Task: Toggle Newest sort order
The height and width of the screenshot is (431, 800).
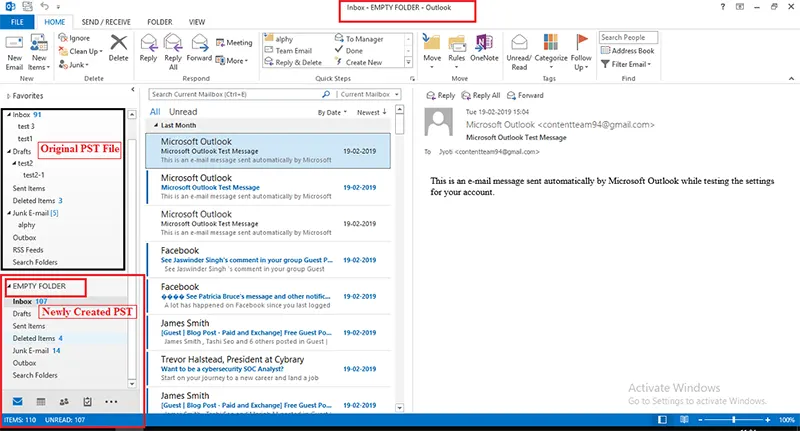Action: click(x=371, y=112)
